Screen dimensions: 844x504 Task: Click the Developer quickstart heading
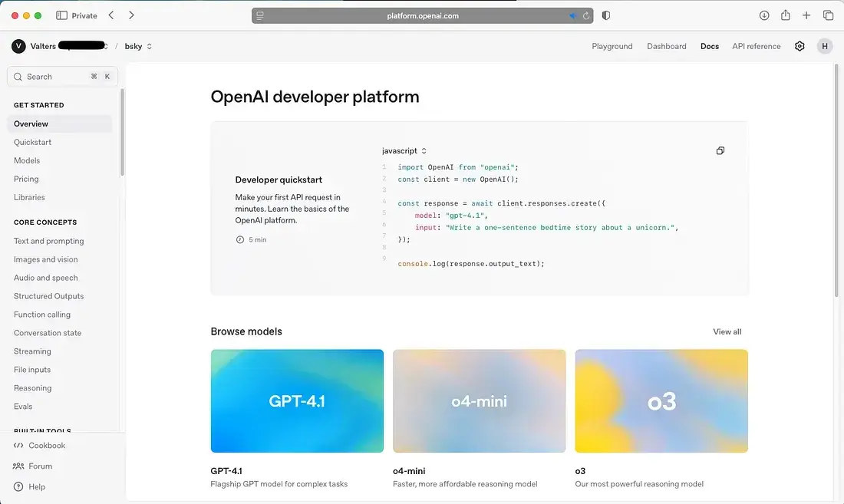(279, 180)
